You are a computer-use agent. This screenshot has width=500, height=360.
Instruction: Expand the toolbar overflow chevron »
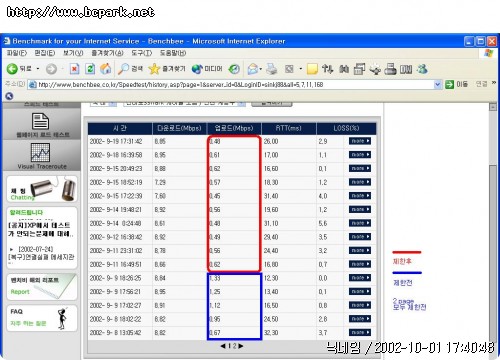click(x=494, y=83)
